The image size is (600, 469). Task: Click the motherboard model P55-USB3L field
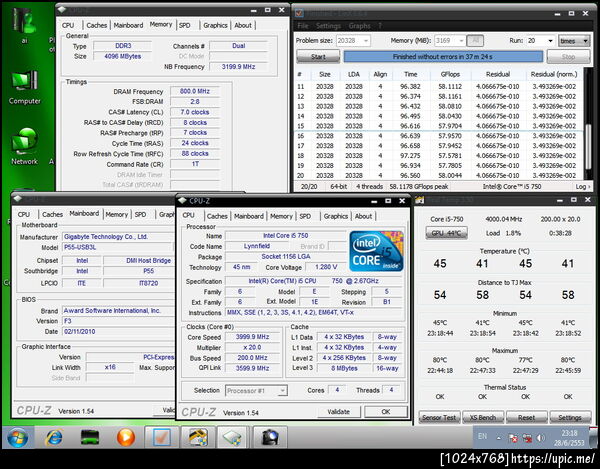pyautogui.click(x=118, y=248)
